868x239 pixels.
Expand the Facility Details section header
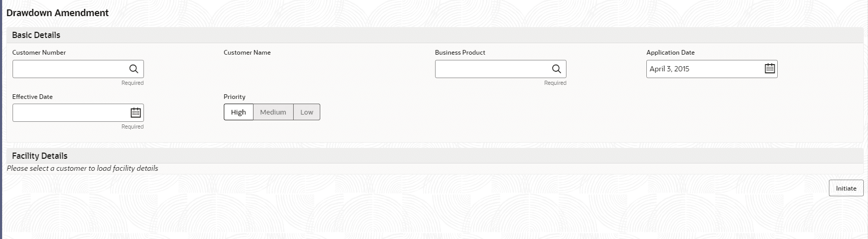[40, 156]
